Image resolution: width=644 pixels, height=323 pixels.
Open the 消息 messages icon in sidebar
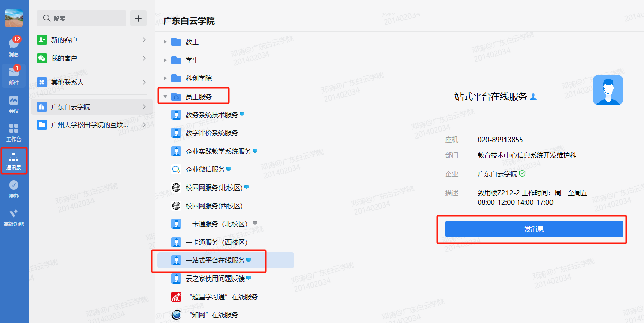tap(14, 45)
